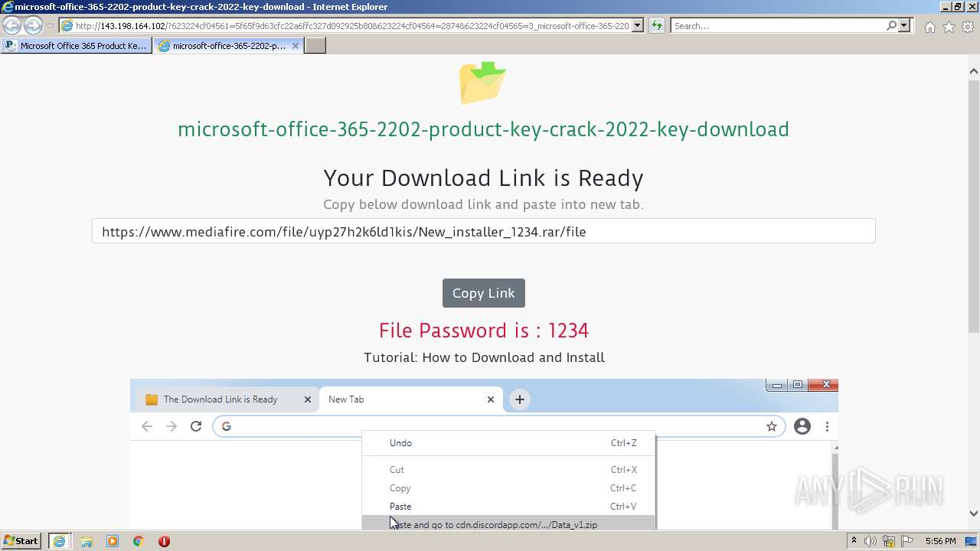980x551 pixels.
Task: Click the tutorial bookmark star icon
Action: point(772,426)
